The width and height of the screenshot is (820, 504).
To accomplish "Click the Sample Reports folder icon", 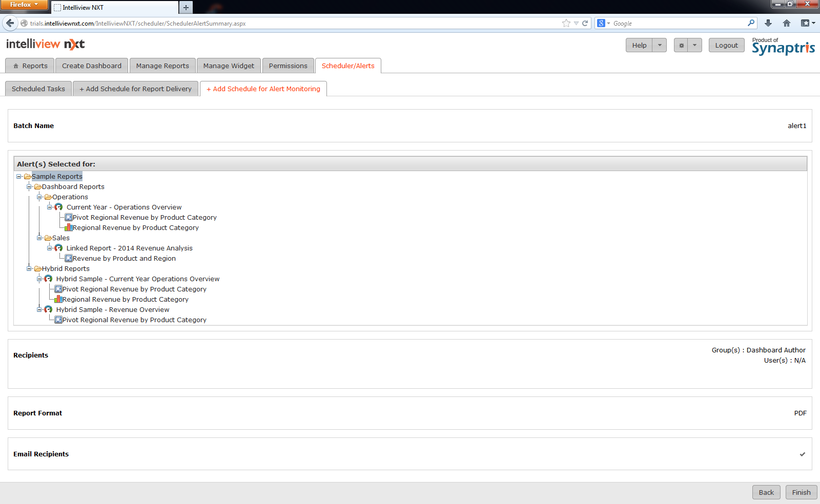I will click(x=28, y=177).
